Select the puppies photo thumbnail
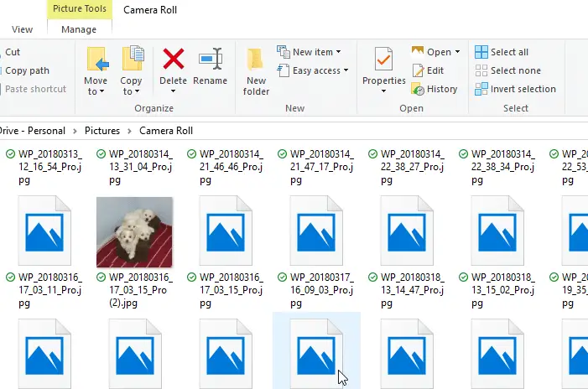This screenshot has width=588, height=389. 134,232
